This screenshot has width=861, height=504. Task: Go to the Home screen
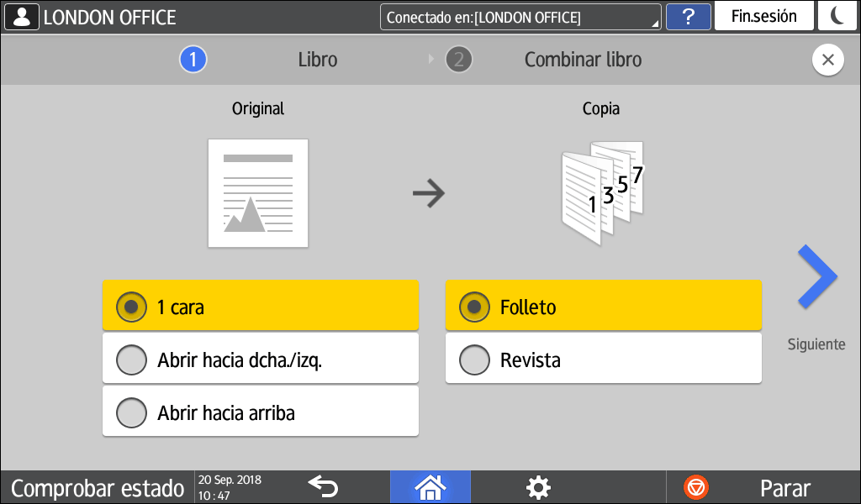point(430,487)
